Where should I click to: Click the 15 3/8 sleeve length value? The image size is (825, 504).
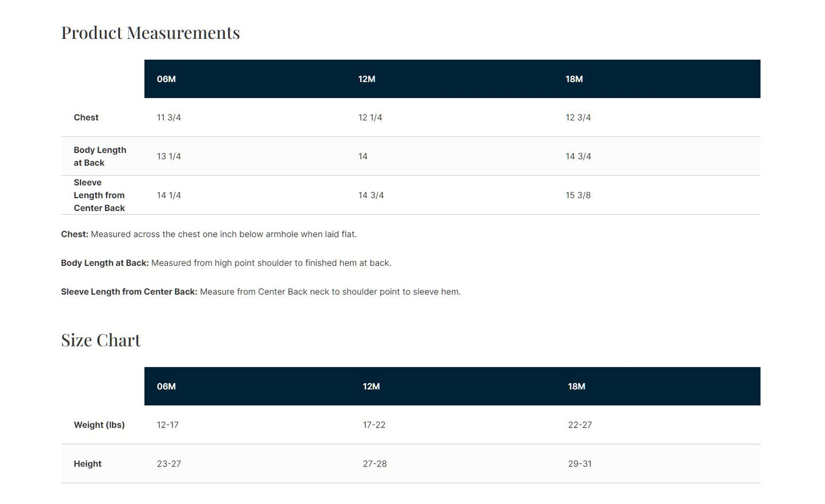[578, 195]
